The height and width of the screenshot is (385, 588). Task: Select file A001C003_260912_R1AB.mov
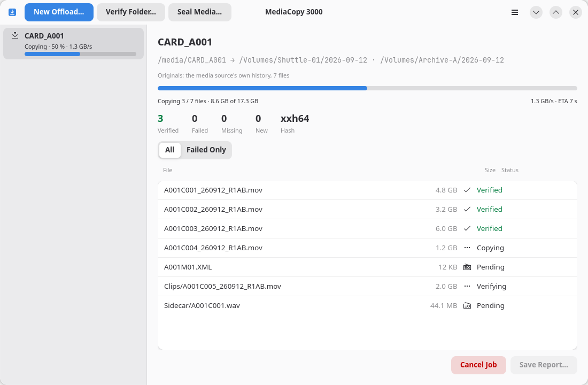click(x=367, y=228)
